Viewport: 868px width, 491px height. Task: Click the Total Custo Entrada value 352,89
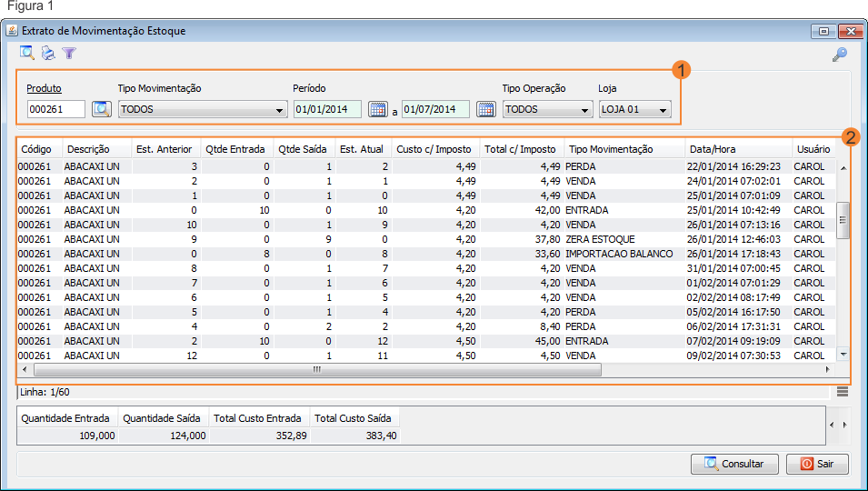pos(291,436)
